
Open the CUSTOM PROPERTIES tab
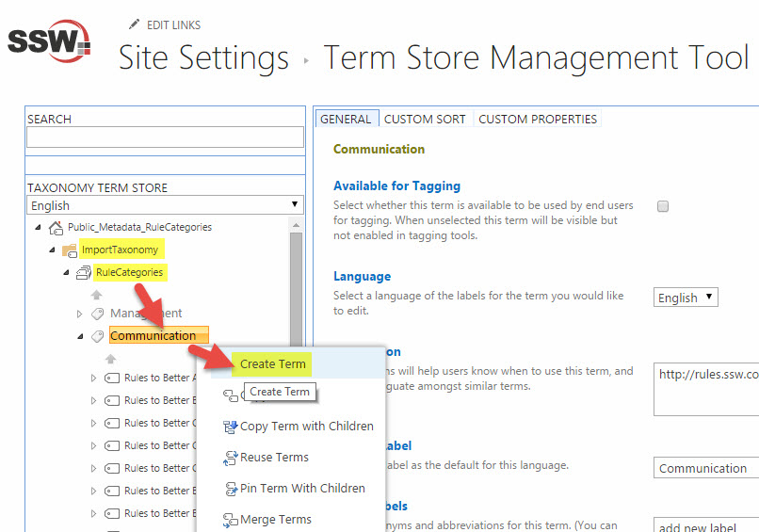coord(538,120)
